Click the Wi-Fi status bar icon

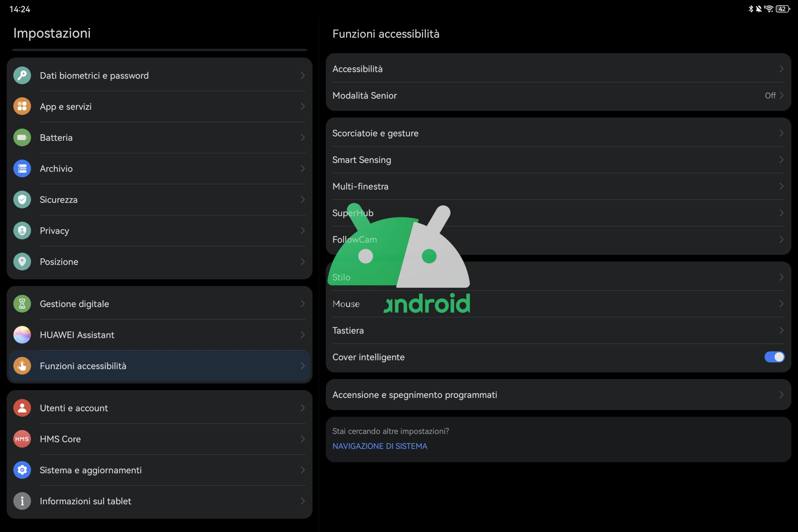(769, 9)
